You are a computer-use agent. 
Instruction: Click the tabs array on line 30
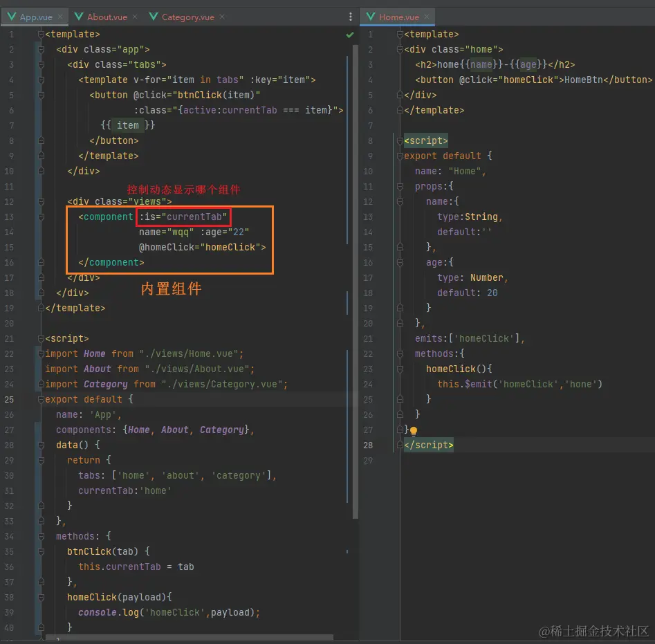tap(177, 476)
